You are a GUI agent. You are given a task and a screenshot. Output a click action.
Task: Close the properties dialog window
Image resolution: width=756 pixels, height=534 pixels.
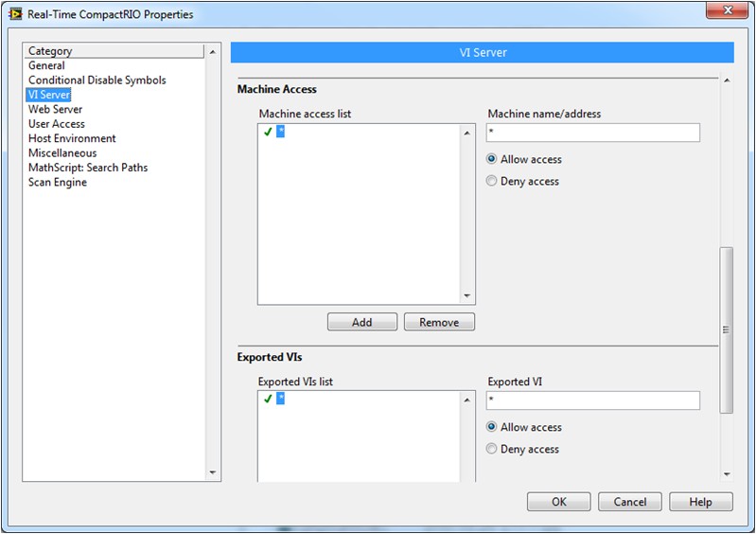pos(727,10)
